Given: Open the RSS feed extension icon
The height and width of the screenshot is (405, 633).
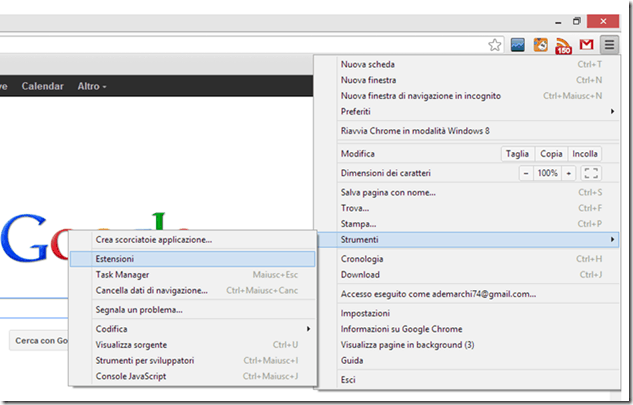Looking at the screenshot, I should point(564,45).
